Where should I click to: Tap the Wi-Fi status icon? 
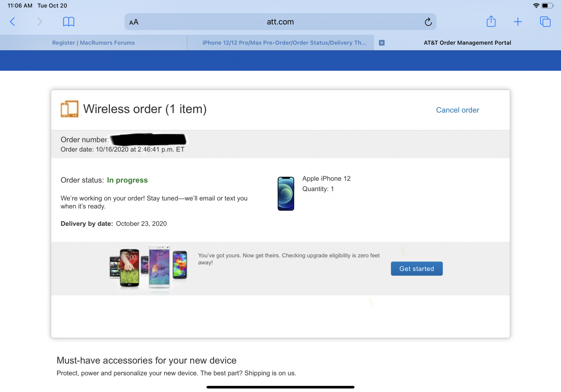coord(536,6)
